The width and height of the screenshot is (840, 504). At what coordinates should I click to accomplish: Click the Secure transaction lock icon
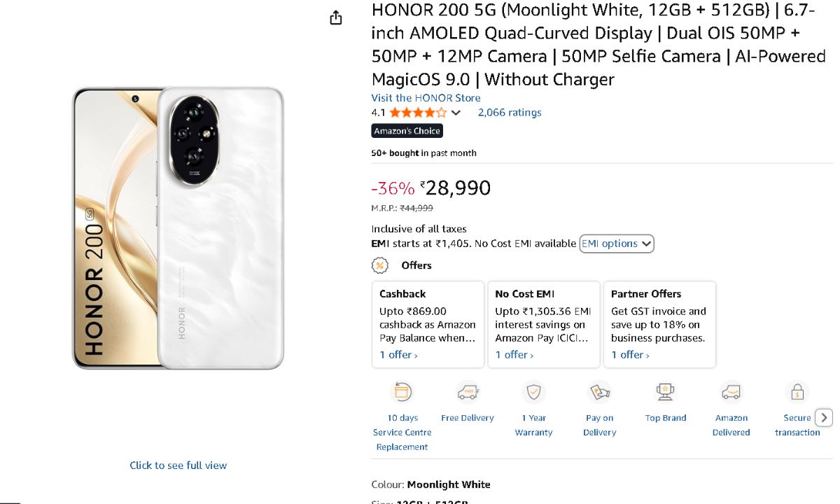tap(797, 392)
